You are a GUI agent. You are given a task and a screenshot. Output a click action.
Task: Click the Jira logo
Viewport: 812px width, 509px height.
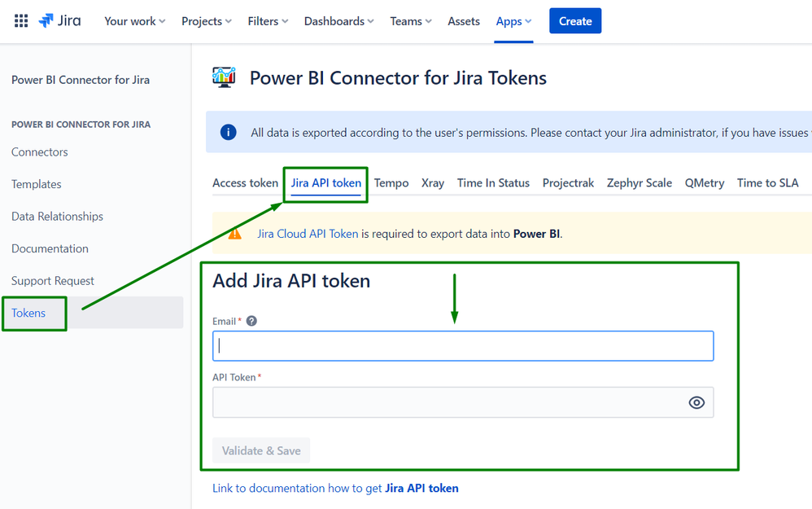(59, 20)
